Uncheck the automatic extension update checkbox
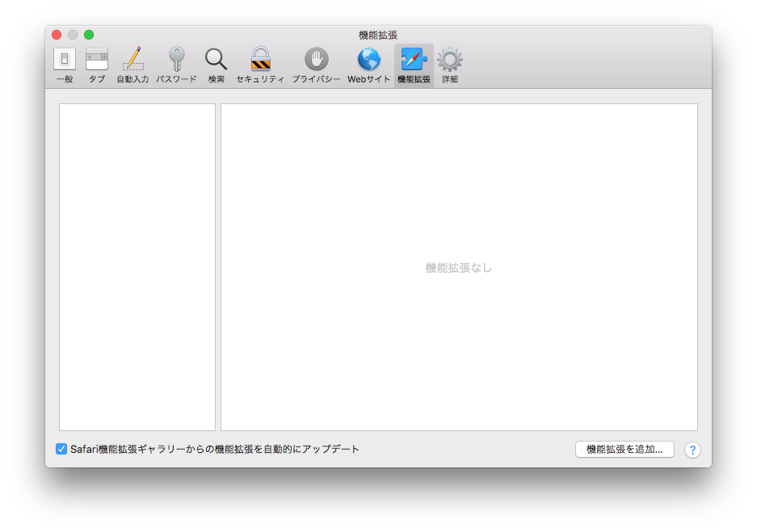The height and width of the screenshot is (532, 757). tap(61, 449)
